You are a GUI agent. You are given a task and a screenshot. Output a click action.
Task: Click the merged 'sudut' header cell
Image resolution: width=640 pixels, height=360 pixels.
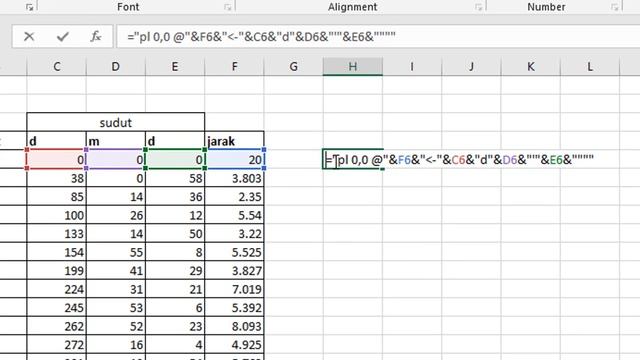pos(116,122)
